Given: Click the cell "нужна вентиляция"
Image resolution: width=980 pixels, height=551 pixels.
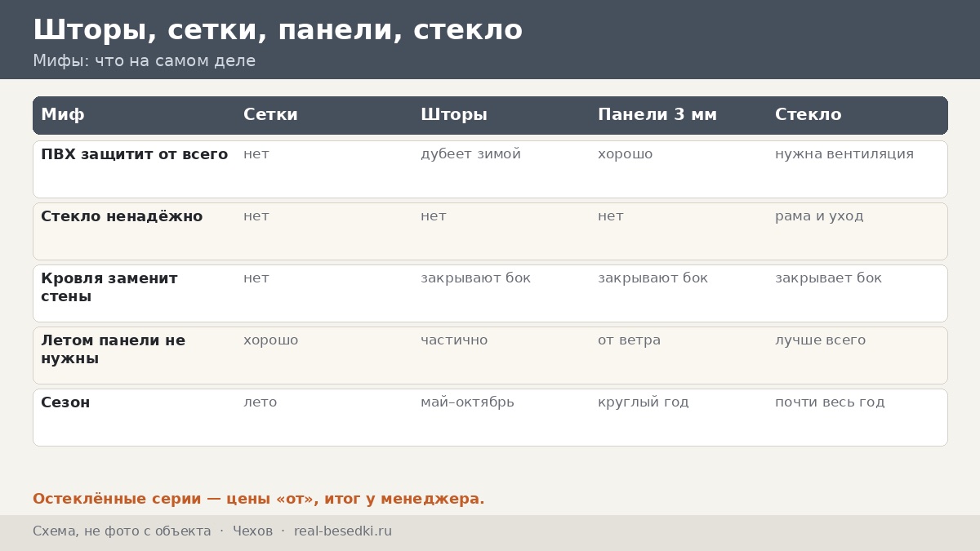Looking at the screenshot, I should click(x=844, y=154).
